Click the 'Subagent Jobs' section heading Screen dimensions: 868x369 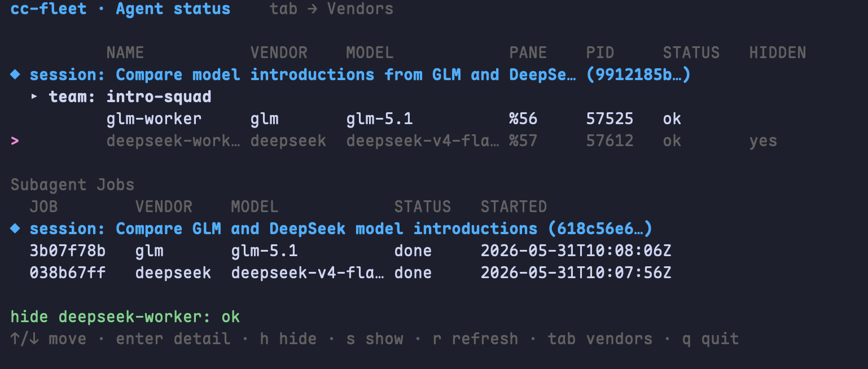[x=73, y=184]
